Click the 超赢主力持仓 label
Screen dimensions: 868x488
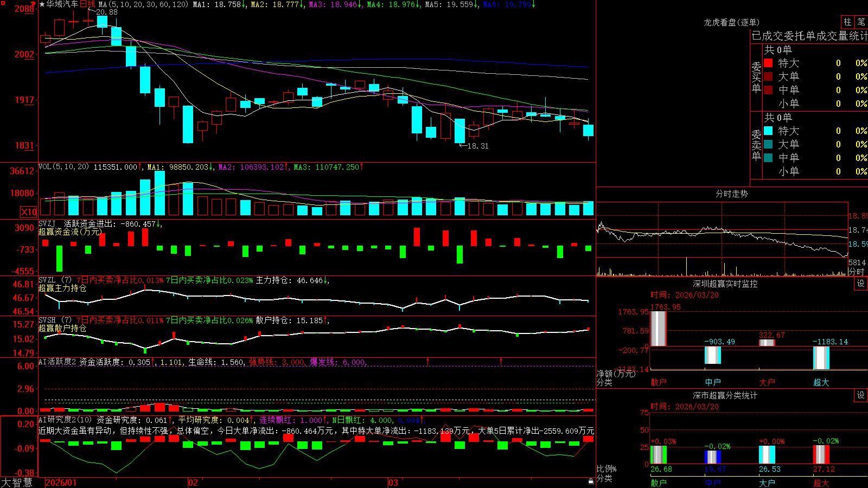point(62,288)
